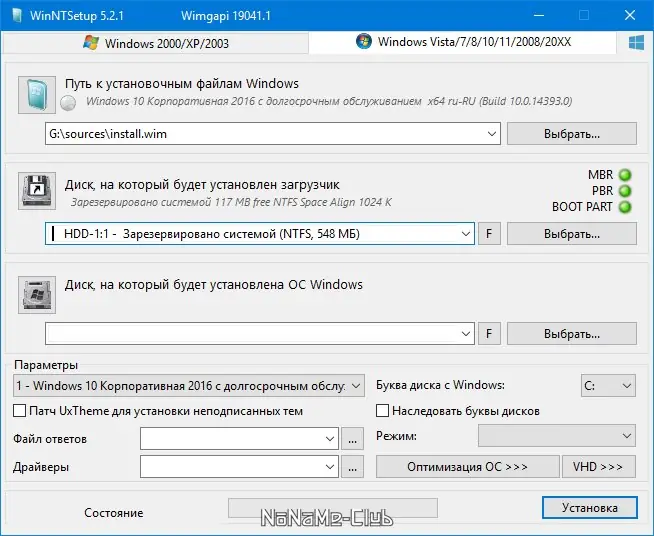Click the 'Буква диска с Windows:' label
This screenshot has height=536, width=654.
[x=440, y=385]
